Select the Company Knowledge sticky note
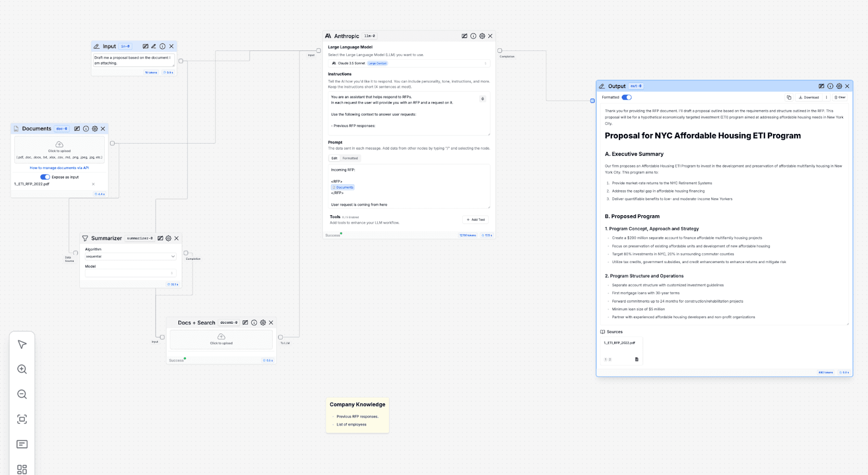This screenshot has height=475, width=868. [x=358, y=415]
